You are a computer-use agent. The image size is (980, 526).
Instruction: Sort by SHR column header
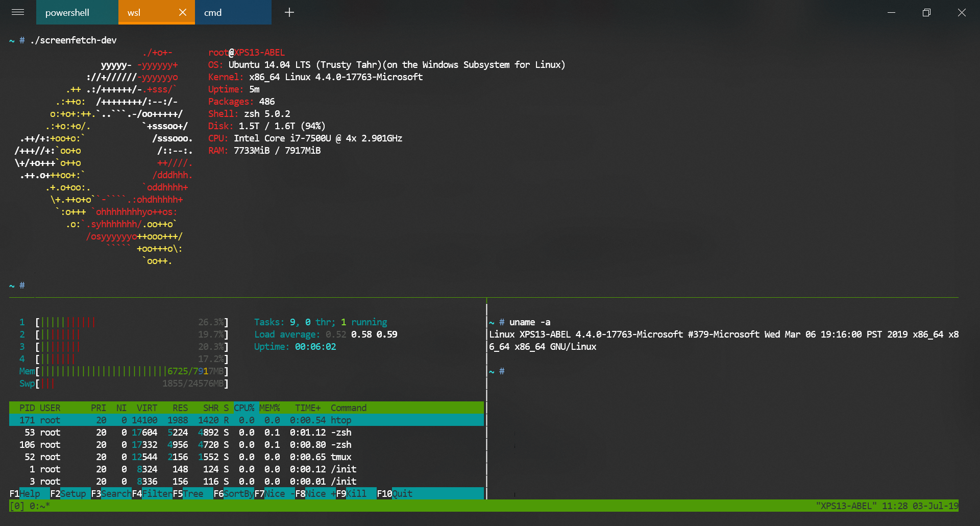211,408
